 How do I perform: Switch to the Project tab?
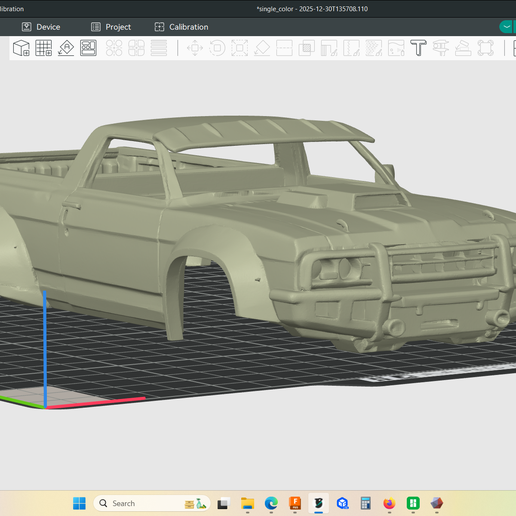pyautogui.click(x=111, y=27)
